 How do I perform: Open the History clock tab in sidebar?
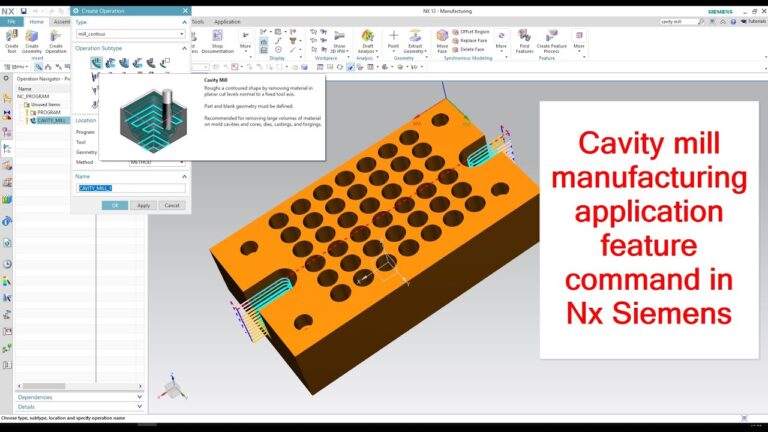click(7, 264)
